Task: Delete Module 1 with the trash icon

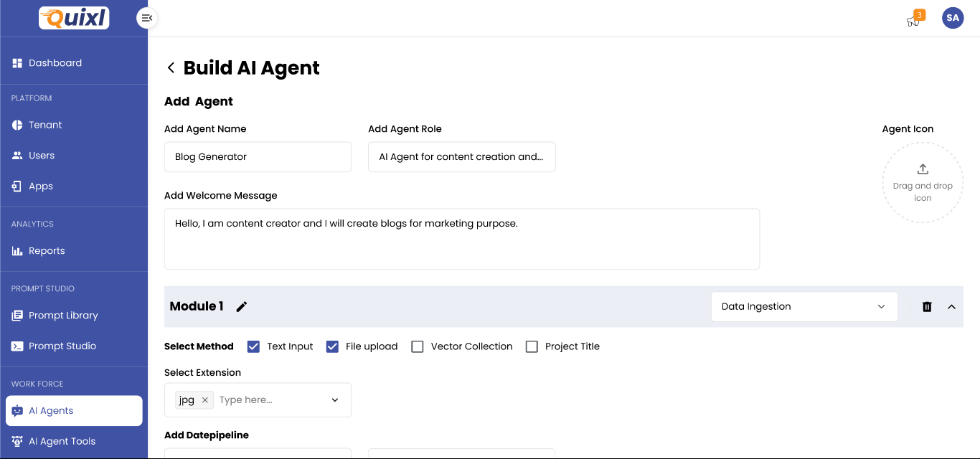Action: tap(927, 307)
